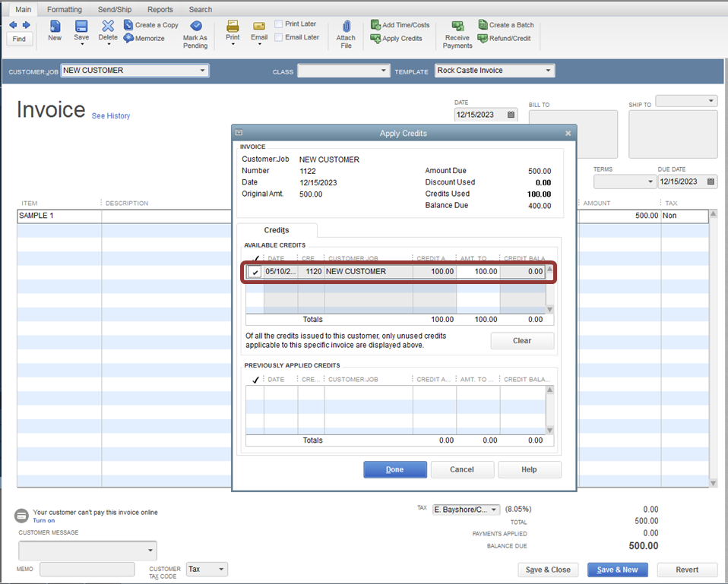Open calendar picker beside Due Date
Image resolution: width=728 pixels, height=584 pixels.
pos(711,182)
